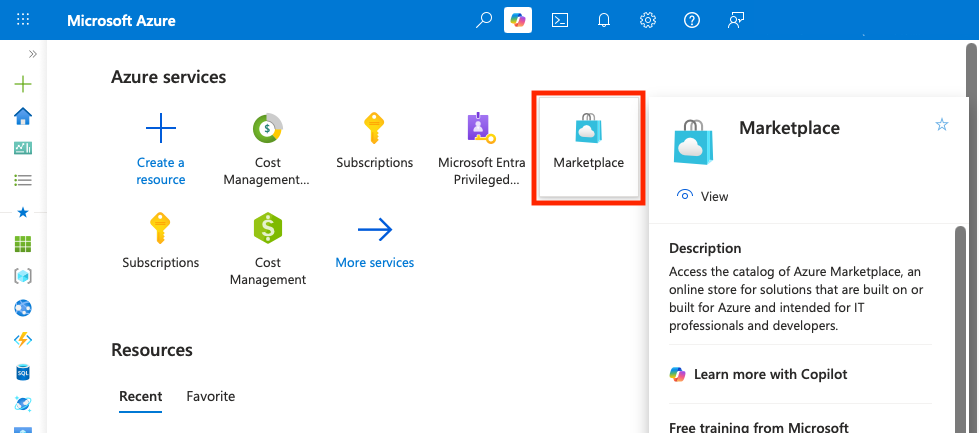Click the search magnifier icon

click(x=483, y=20)
